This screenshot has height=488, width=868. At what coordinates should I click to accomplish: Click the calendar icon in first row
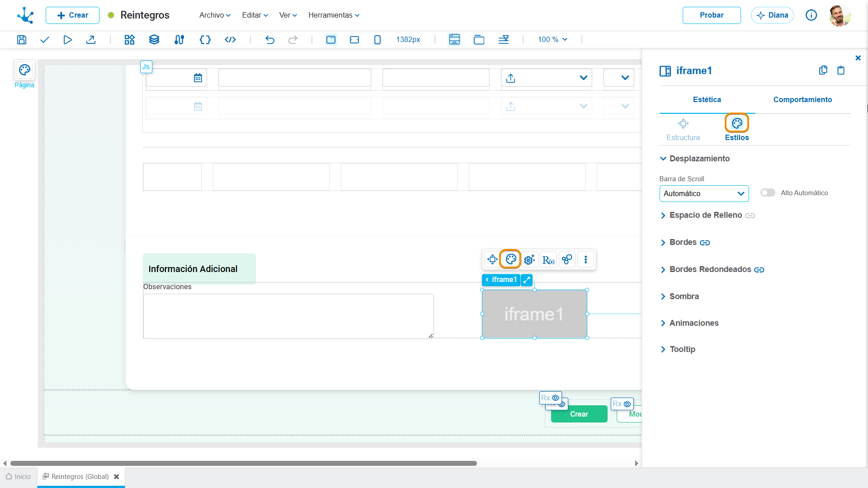tap(198, 78)
